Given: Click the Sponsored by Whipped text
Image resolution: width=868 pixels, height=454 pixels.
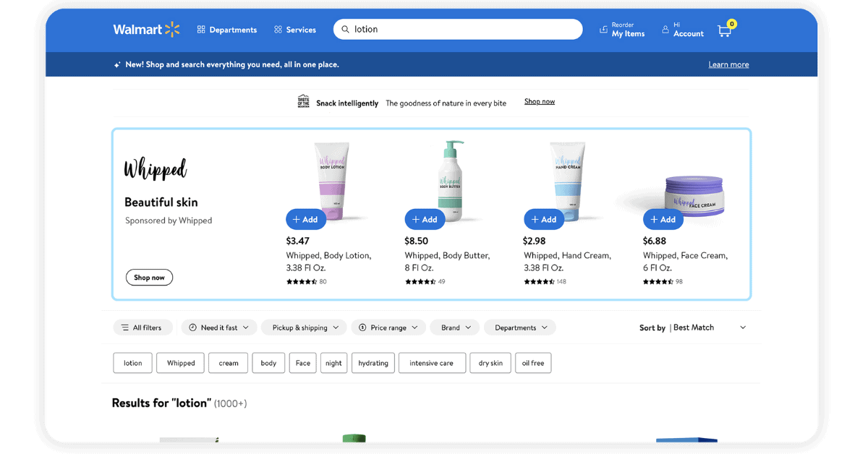Looking at the screenshot, I should (169, 220).
